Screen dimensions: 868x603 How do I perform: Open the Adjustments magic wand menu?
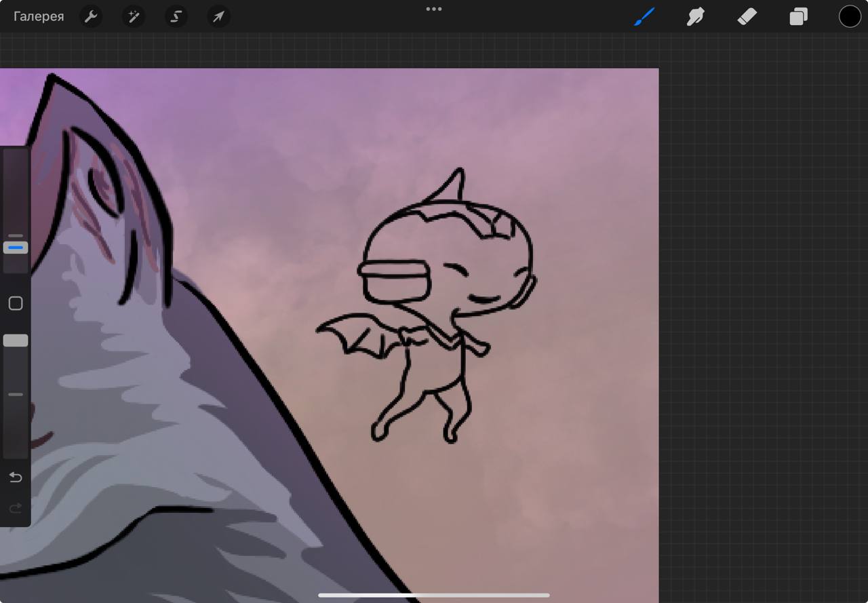pos(134,16)
